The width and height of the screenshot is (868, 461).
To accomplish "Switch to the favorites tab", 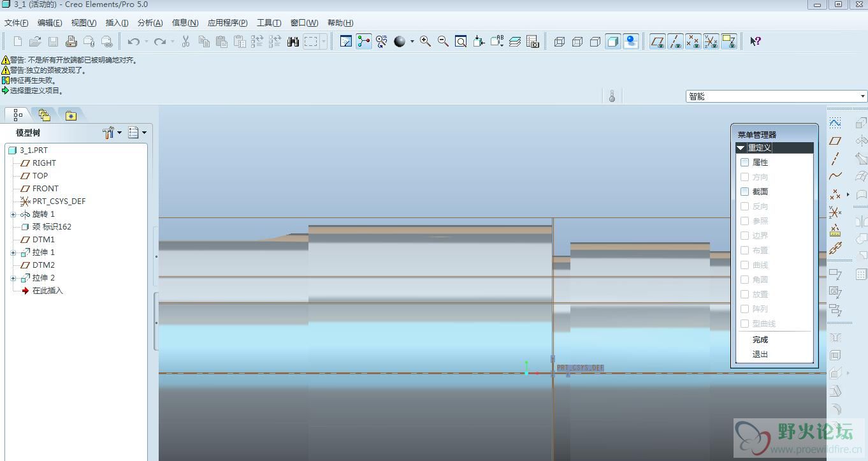I will point(71,115).
